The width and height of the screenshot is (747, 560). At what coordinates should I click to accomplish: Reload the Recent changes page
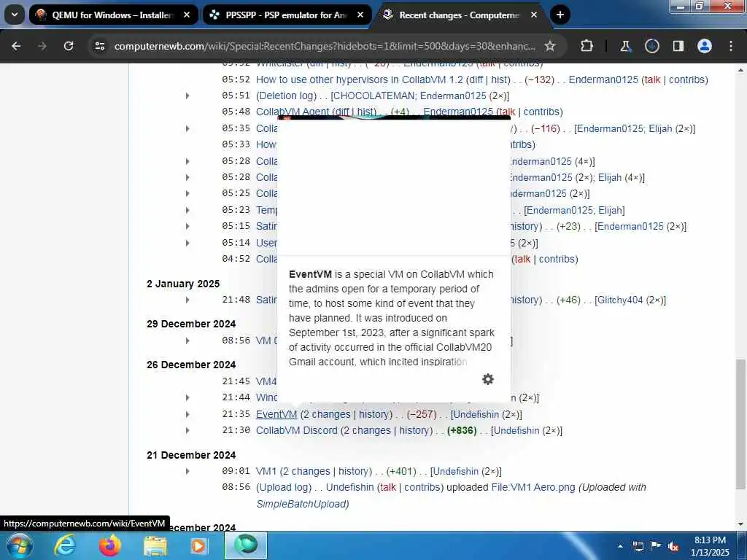(69, 46)
